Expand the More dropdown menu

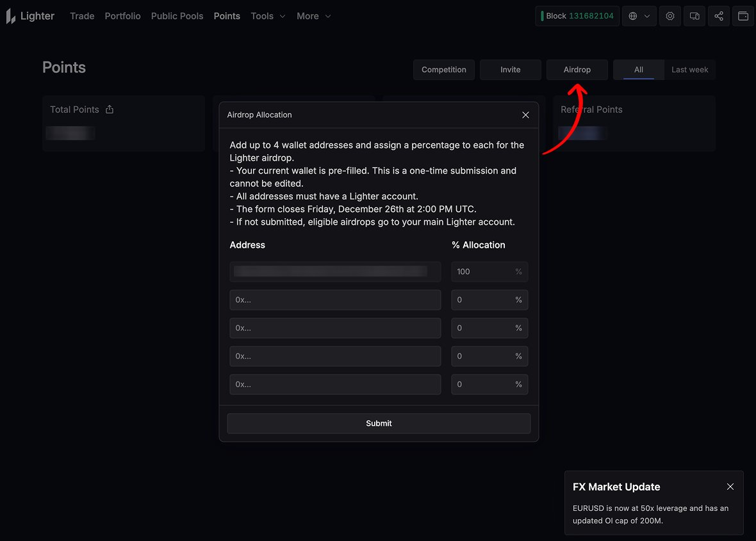pos(313,15)
